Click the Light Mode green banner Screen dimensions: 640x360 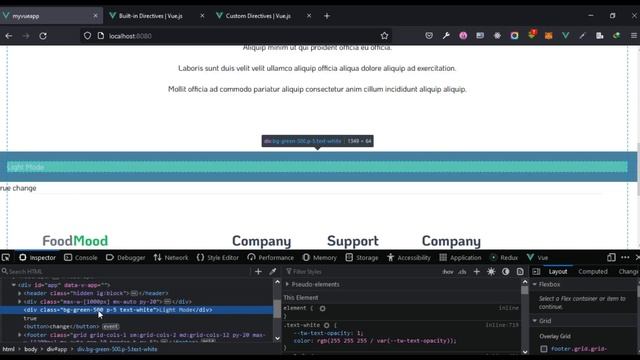[318, 167]
